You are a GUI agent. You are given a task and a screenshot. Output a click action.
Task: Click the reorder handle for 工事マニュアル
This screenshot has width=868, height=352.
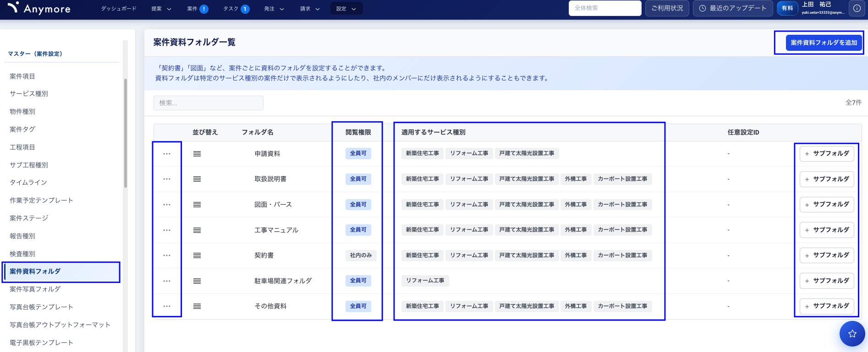197,230
